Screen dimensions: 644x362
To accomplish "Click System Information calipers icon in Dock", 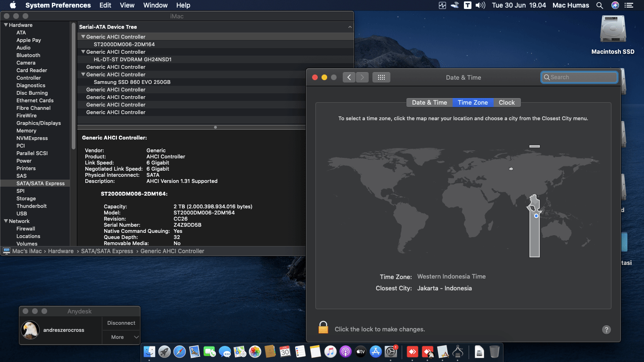I will 458,351.
